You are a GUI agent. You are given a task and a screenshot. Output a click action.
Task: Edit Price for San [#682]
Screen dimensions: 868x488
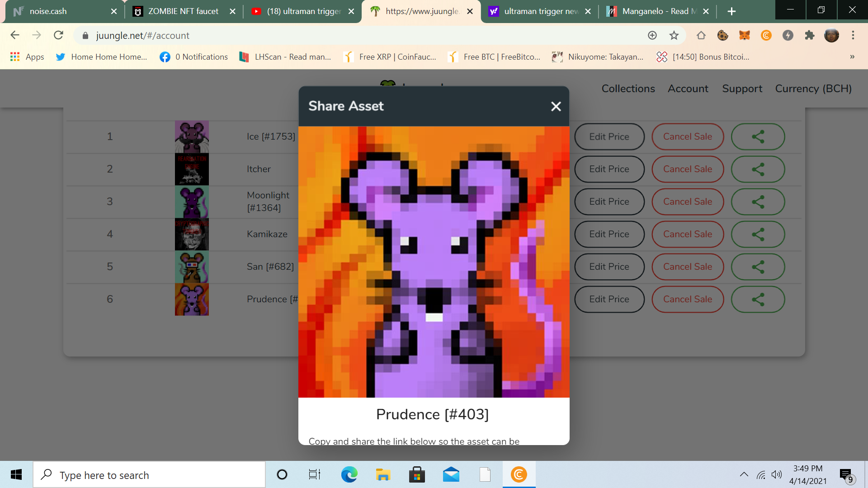coord(609,267)
